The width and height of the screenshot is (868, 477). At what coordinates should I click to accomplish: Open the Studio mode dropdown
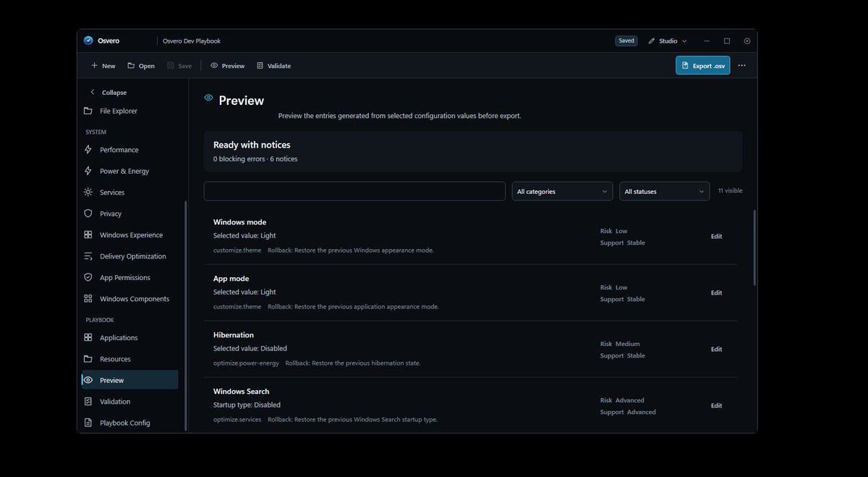click(668, 41)
